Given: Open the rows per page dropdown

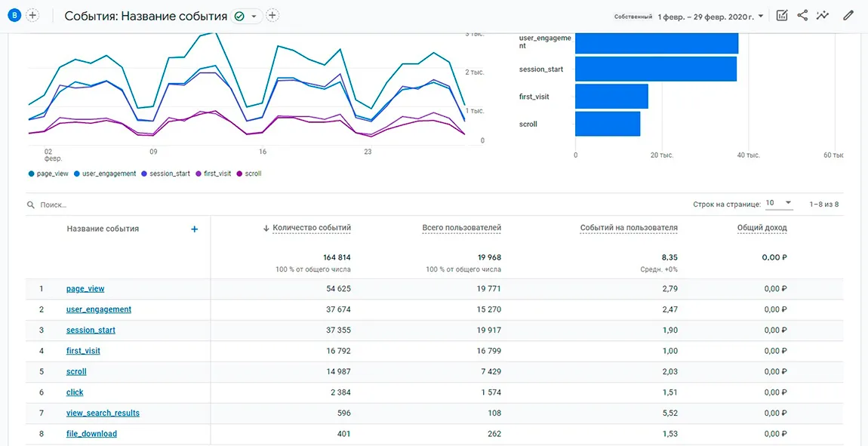Looking at the screenshot, I should [x=780, y=203].
